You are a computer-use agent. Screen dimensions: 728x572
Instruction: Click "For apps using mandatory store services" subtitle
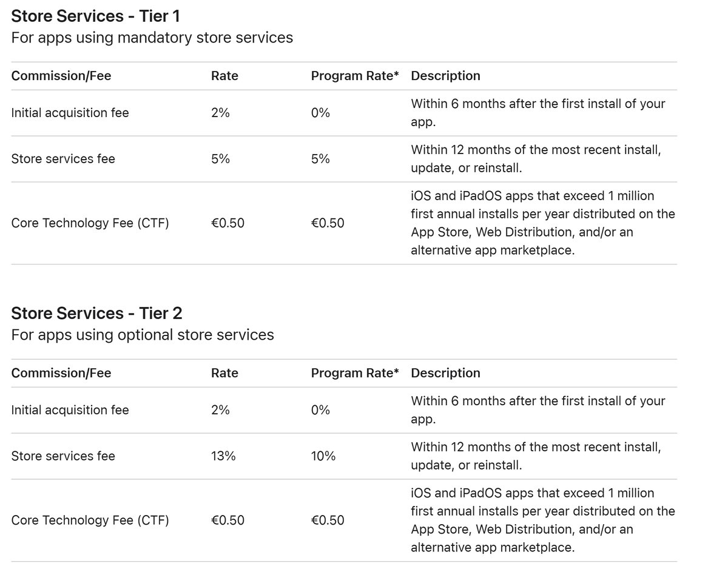(152, 38)
